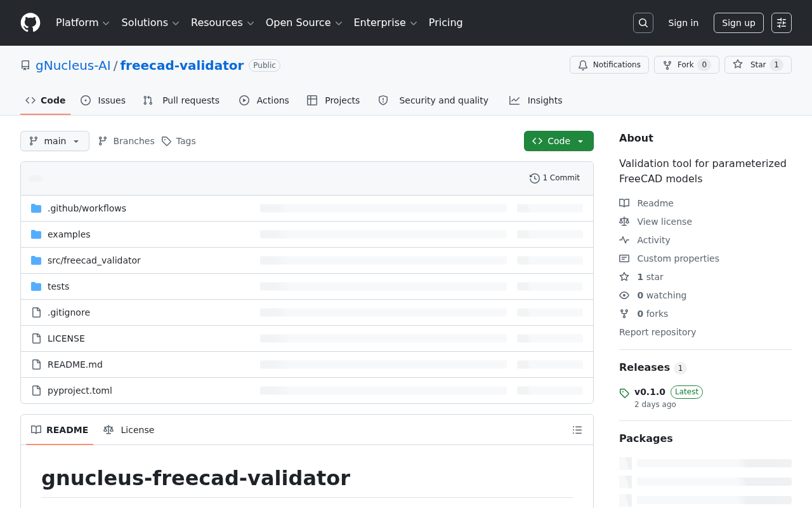Open the freecad-validator repository link
The image size is (812, 508).
tap(182, 65)
